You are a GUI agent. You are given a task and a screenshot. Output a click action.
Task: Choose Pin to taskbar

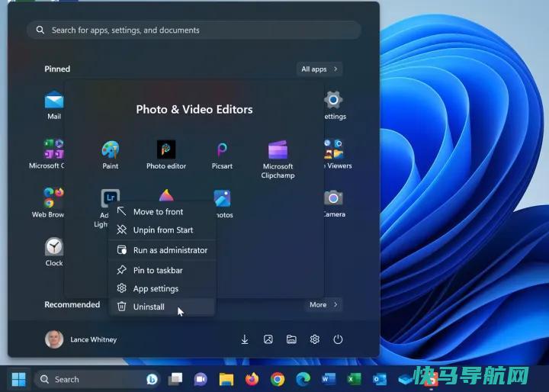tap(162, 270)
